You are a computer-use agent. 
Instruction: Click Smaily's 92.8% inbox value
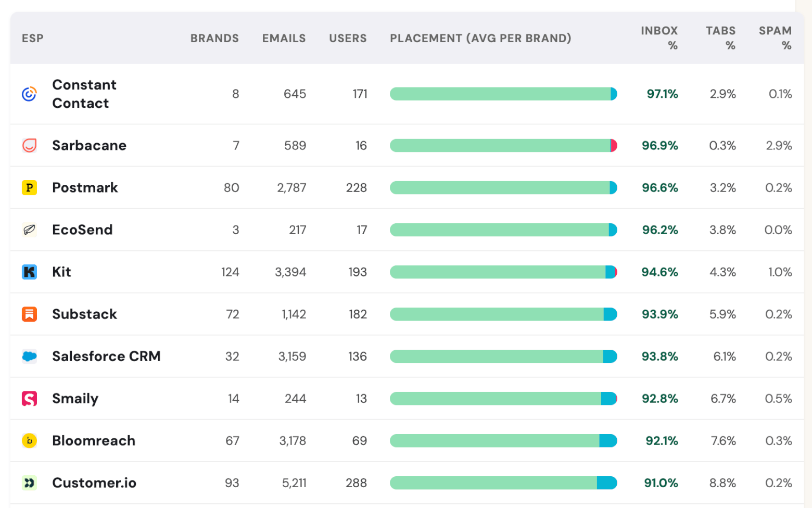(660, 398)
